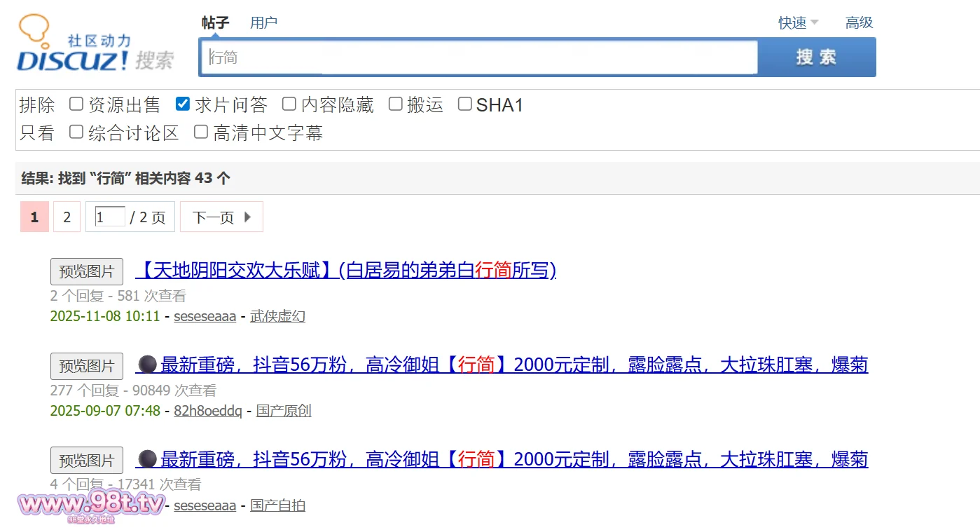
Task: Check the 高清中文字幕 checkbox
Action: (201, 132)
